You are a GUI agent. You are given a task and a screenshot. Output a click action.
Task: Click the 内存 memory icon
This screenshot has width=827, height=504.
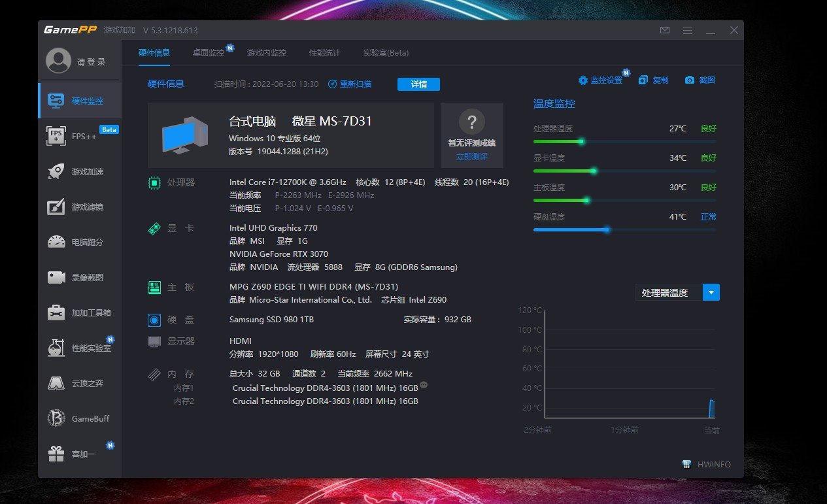[154, 375]
